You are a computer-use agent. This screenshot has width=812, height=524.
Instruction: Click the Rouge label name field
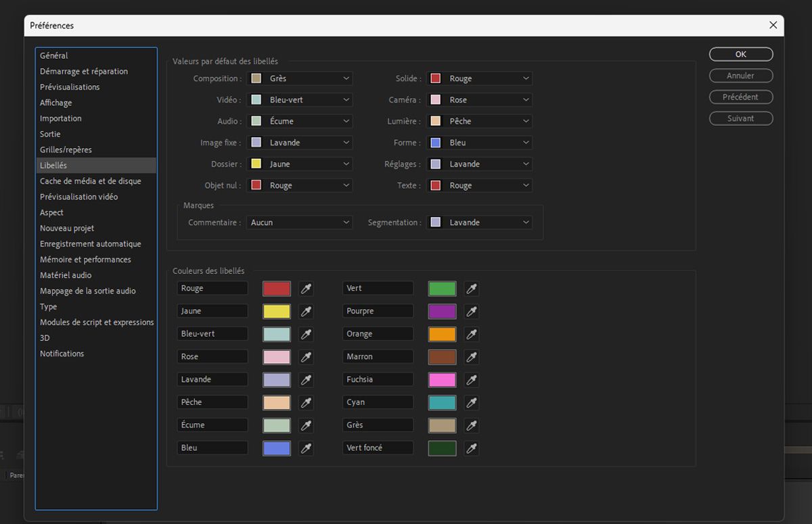pyautogui.click(x=212, y=288)
